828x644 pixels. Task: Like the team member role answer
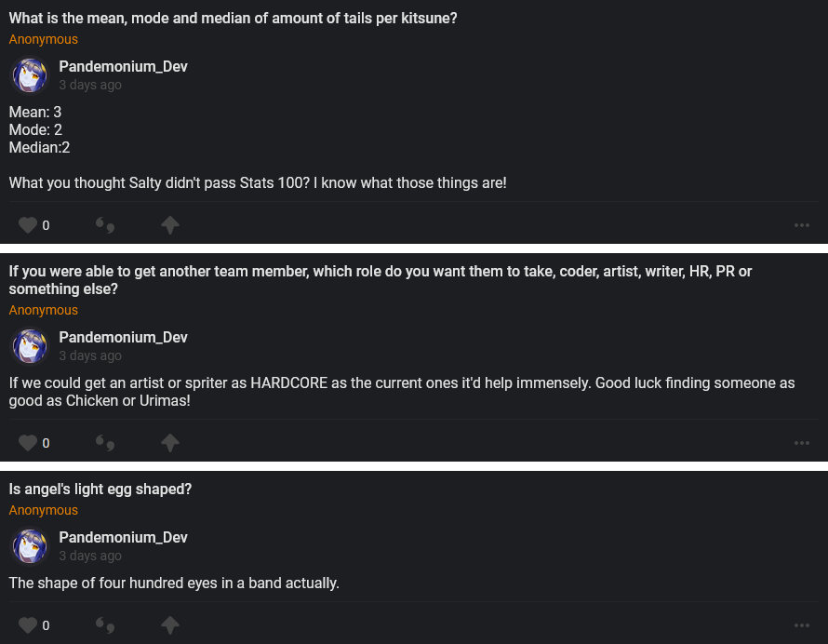pyautogui.click(x=28, y=443)
